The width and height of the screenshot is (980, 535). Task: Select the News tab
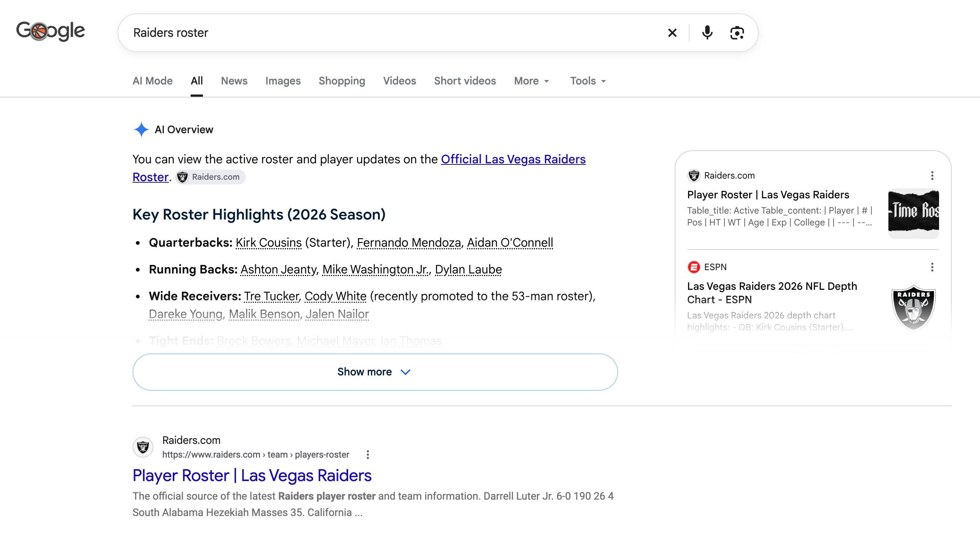tap(234, 81)
